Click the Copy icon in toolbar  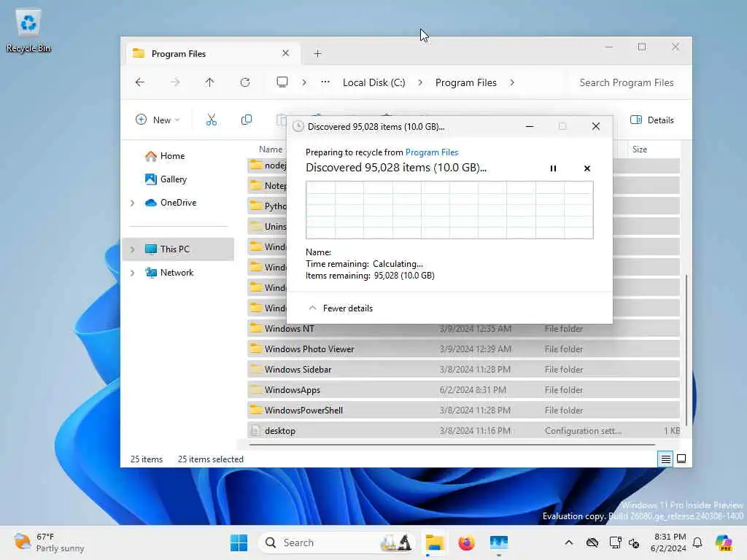coord(247,120)
